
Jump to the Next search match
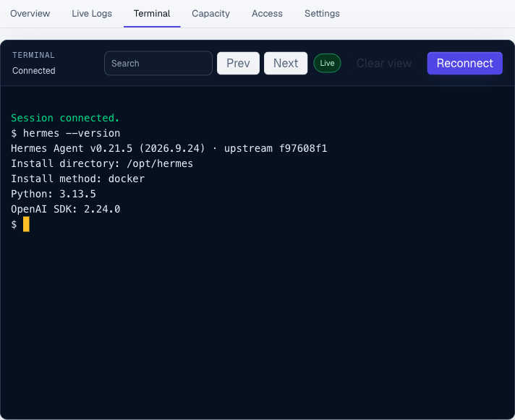[x=286, y=64]
